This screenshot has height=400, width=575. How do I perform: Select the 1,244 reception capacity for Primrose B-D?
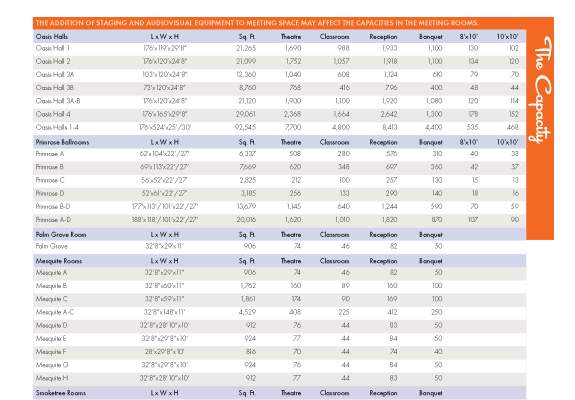tap(389, 206)
